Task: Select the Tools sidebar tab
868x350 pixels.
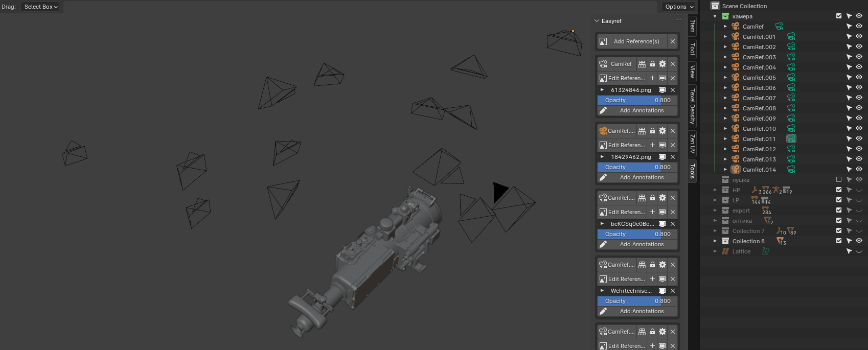Action: (x=692, y=171)
